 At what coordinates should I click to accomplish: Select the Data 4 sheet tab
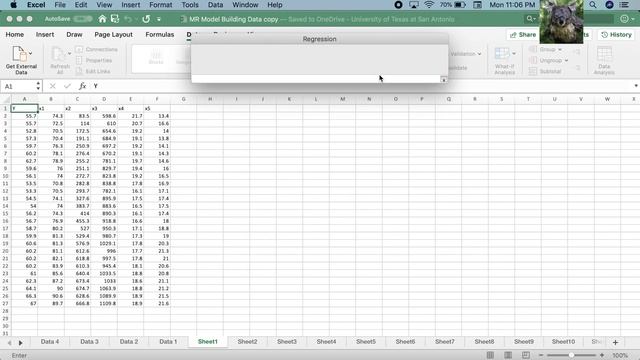click(x=50, y=342)
